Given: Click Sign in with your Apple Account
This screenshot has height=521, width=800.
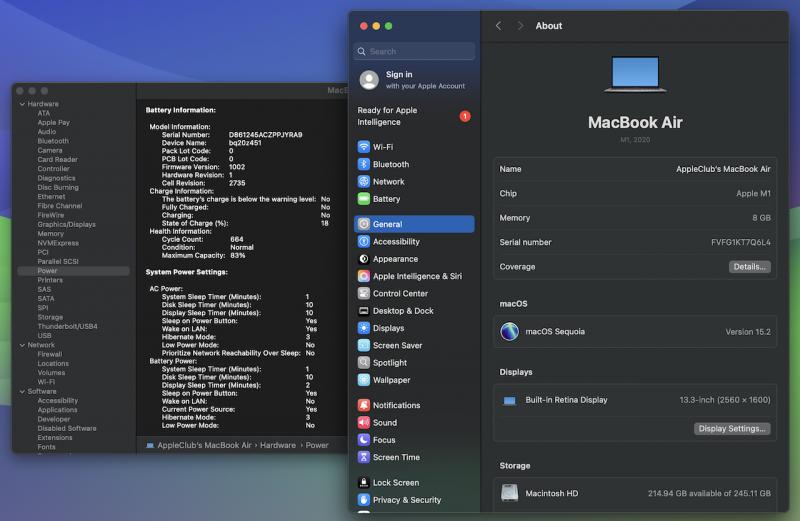Looking at the screenshot, I should click(414, 80).
